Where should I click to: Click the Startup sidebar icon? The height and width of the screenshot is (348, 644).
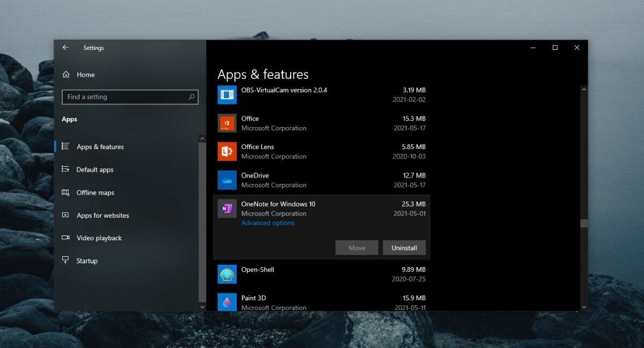[x=65, y=261]
